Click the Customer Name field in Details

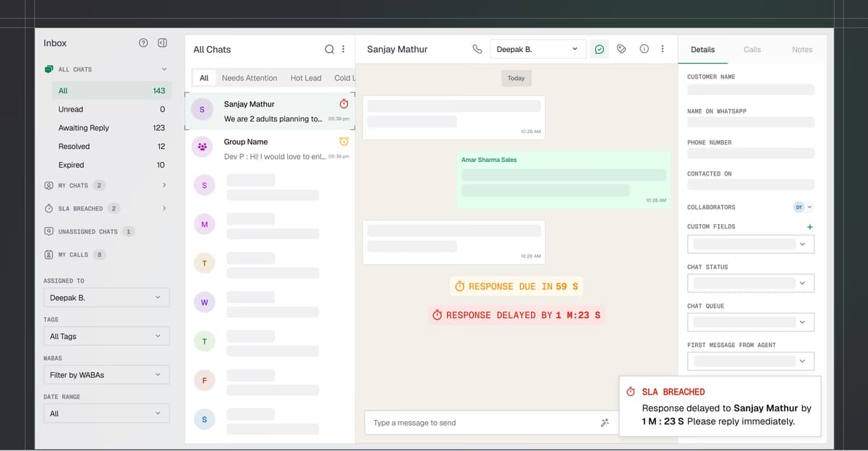751,90
